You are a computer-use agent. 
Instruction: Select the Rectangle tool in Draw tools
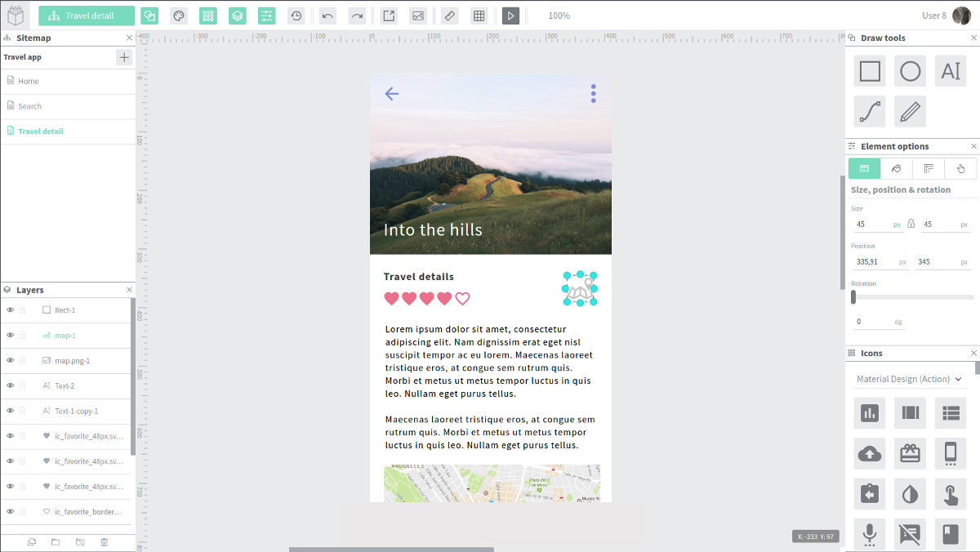(x=869, y=71)
